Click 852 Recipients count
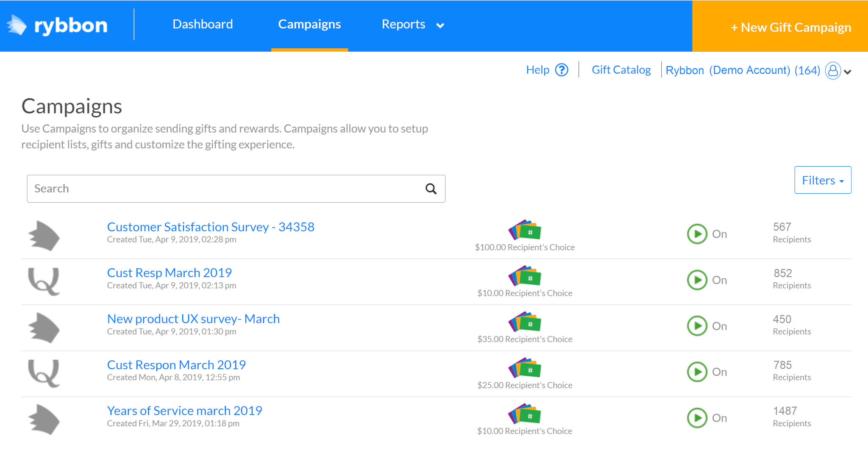 [792, 279]
